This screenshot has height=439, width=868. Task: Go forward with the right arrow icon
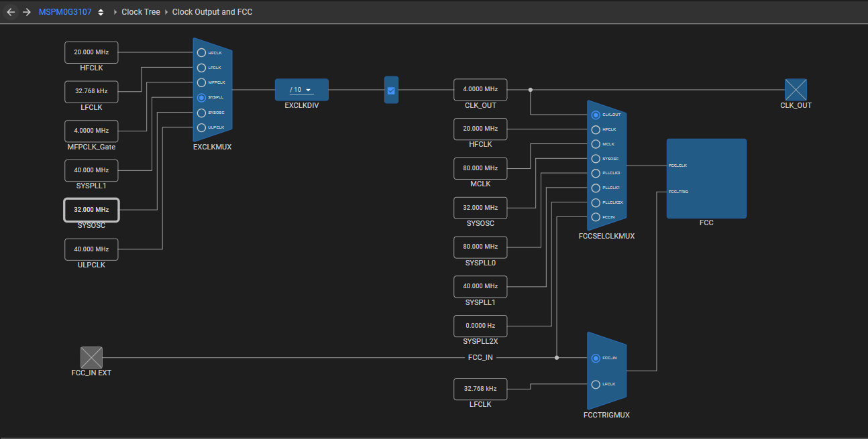click(x=27, y=12)
